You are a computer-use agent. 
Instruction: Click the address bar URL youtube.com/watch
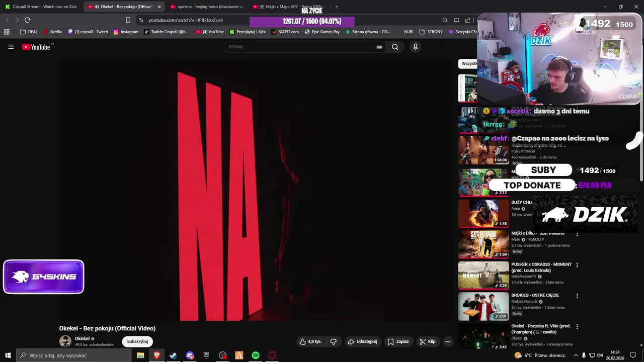click(186, 20)
